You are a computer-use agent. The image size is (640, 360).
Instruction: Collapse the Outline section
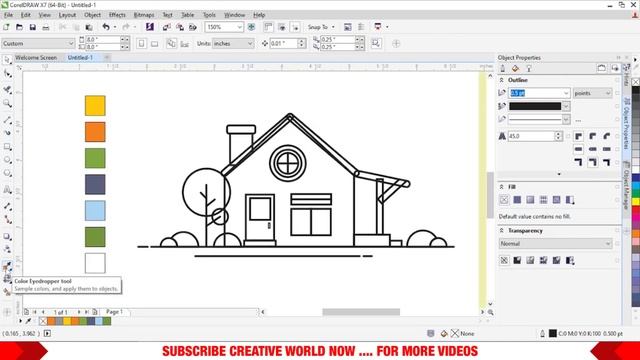tap(501, 80)
